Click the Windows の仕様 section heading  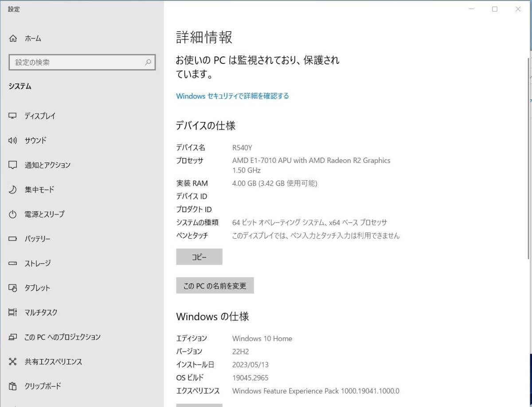pyautogui.click(x=212, y=316)
